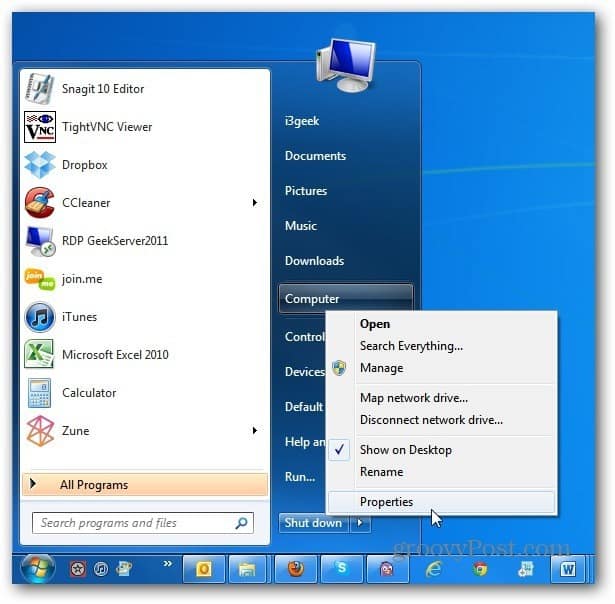Select Rename in context menu
This screenshot has height=604, width=615.
click(381, 472)
